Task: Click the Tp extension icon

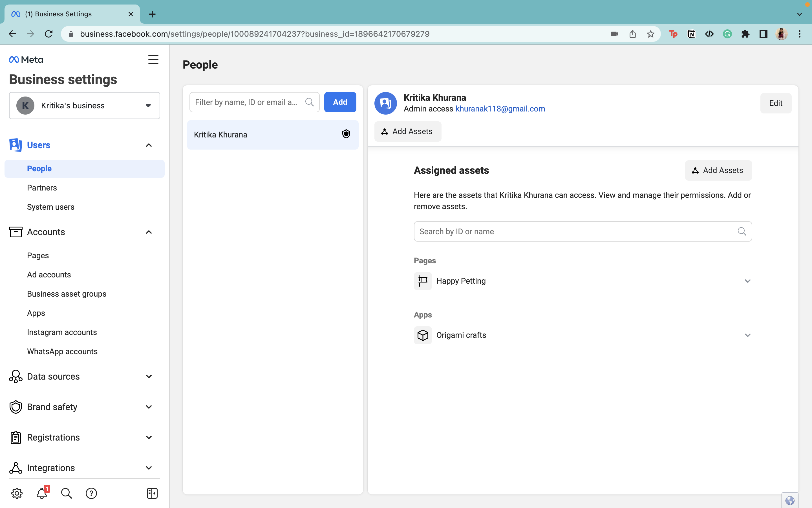Action: 673,34
